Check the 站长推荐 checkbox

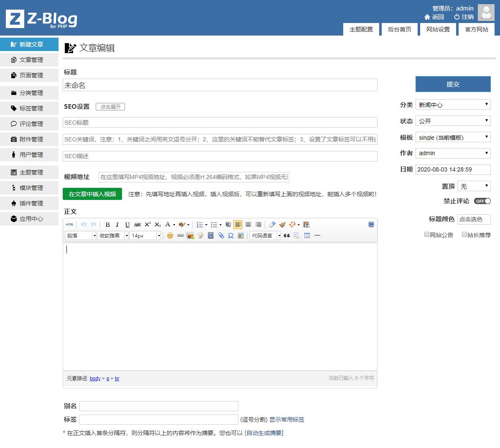(464, 235)
